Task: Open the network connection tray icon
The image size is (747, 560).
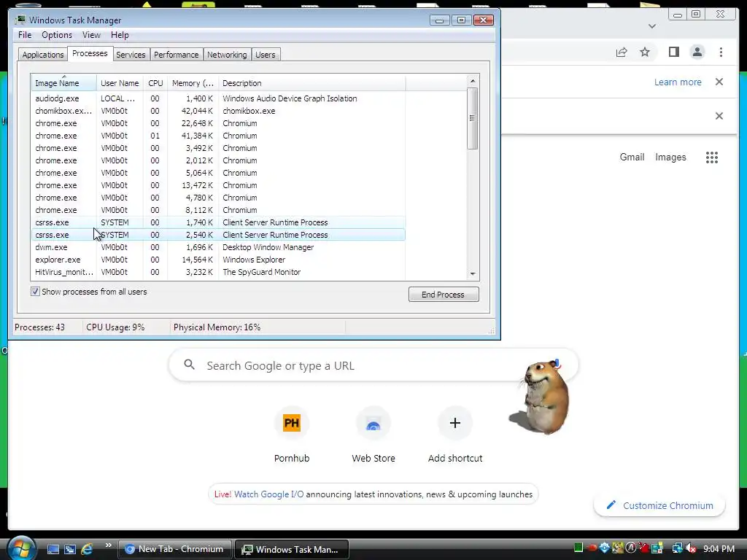Action: (676, 548)
